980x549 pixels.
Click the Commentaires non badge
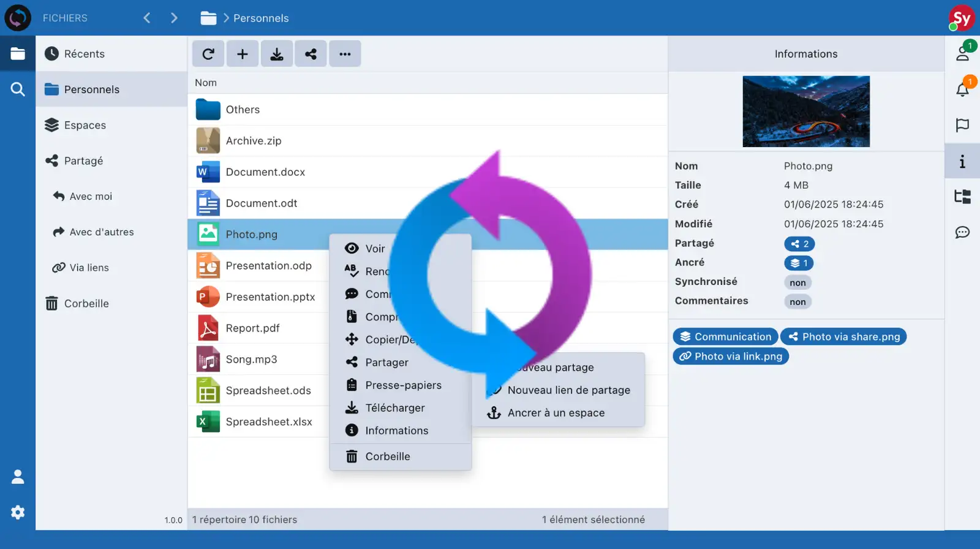click(x=797, y=301)
